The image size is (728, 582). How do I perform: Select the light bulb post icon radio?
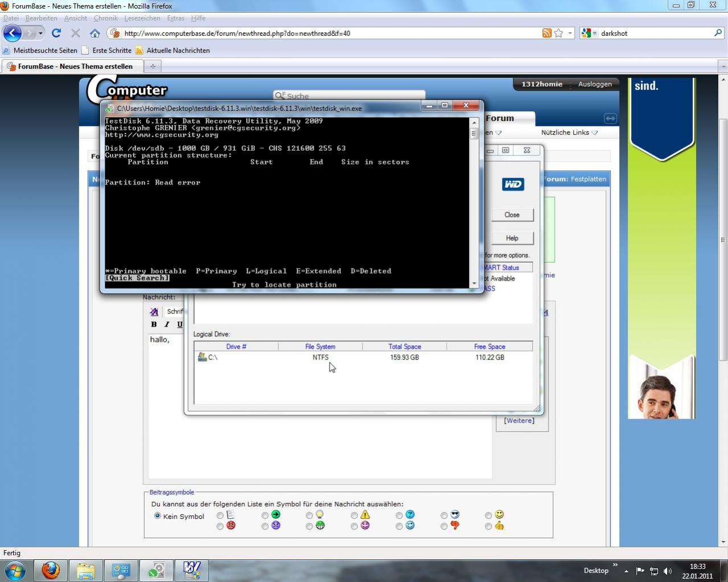pyautogui.click(x=309, y=515)
